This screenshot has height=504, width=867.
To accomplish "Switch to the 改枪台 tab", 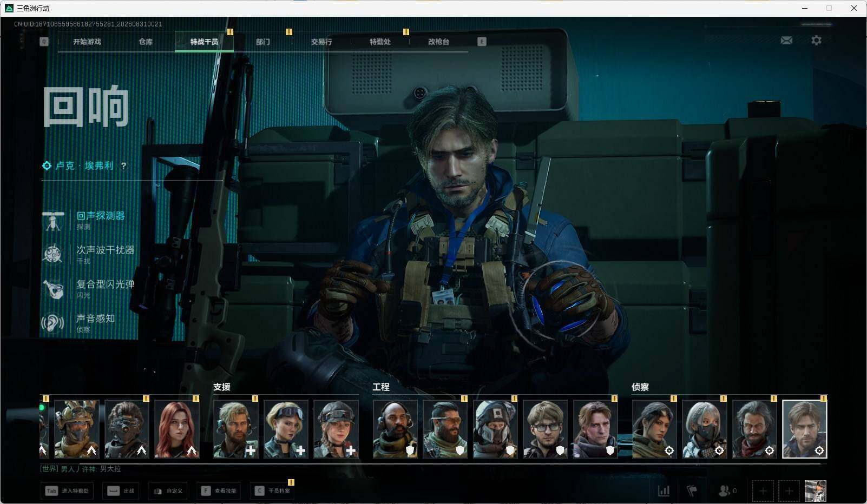I will [438, 42].
